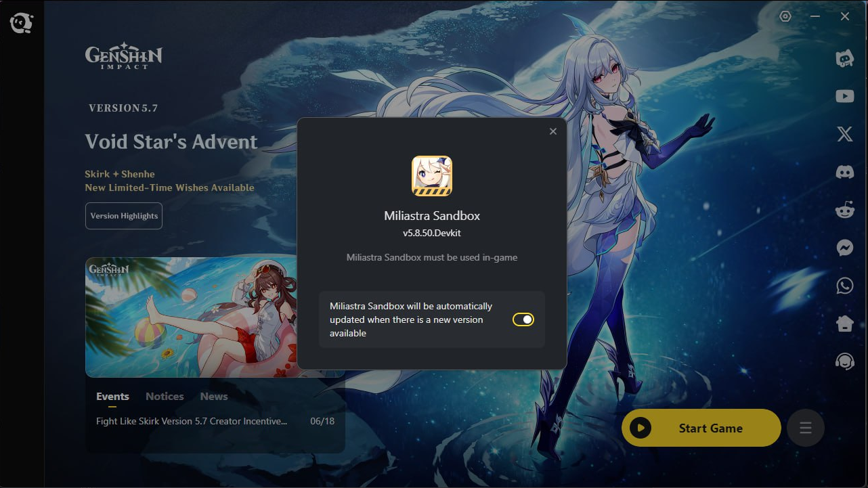Click the VERSION 5.7 label
Screen dimensions: 868x488
(x=123, y=108)
